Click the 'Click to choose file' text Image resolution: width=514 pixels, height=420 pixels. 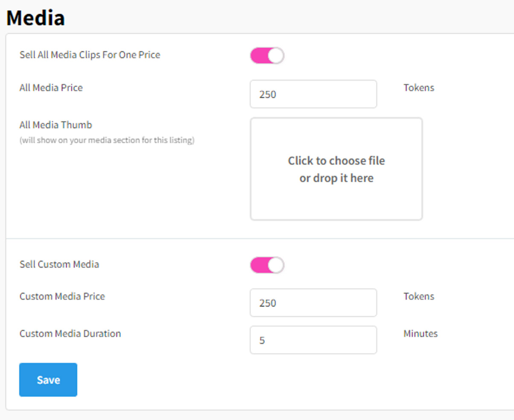tap(336, 161)
